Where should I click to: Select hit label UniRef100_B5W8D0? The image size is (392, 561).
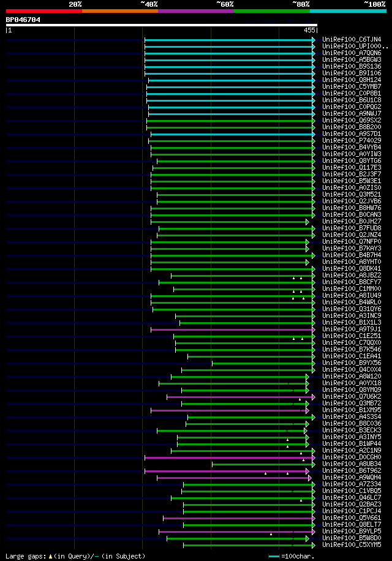(352, 538)
